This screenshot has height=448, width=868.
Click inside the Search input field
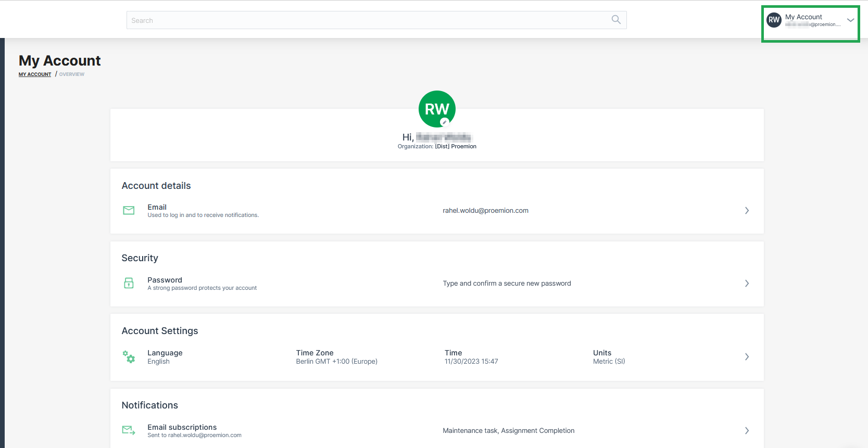pyautogui.click(x=364, y=20)
